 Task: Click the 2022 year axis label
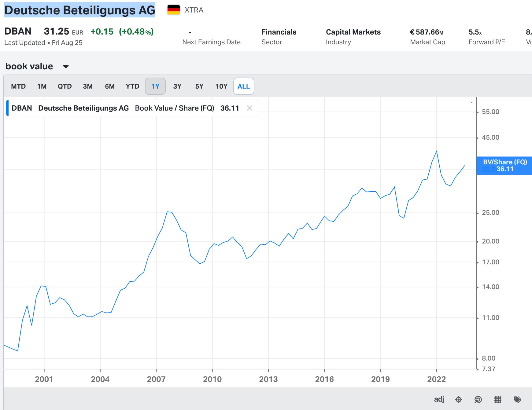tap(437, 379)
